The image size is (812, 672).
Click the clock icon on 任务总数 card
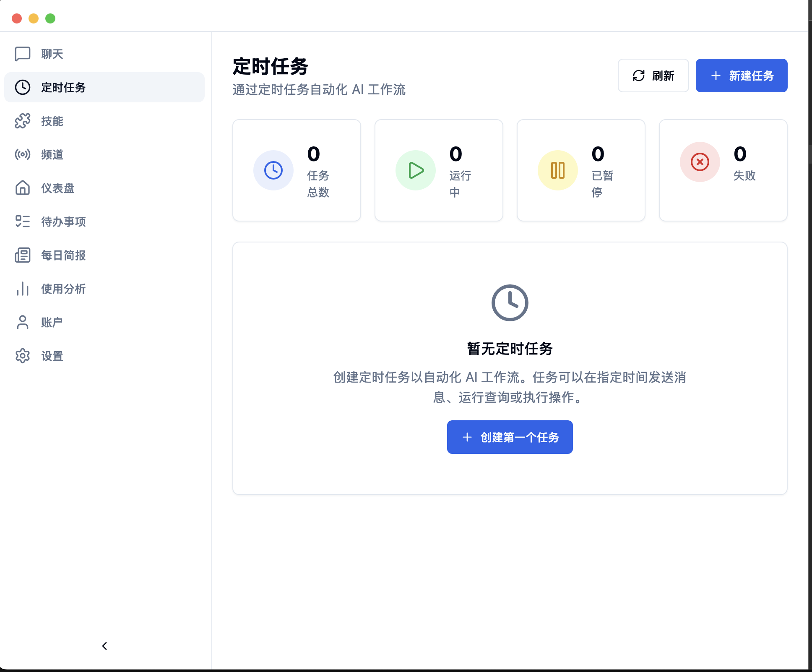pos(273,170)
